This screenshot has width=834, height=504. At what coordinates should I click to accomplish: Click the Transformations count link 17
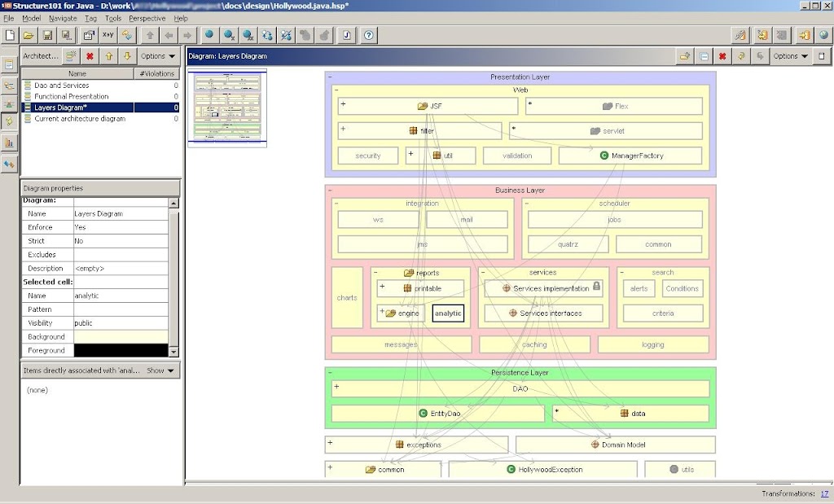pyautogui.click(x=824, y=494)
